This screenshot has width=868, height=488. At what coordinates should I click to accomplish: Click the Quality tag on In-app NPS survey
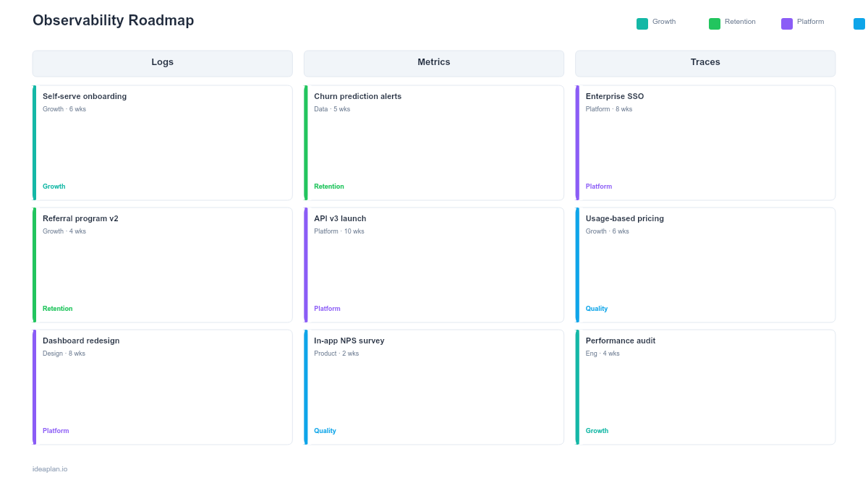coord(325,430)
